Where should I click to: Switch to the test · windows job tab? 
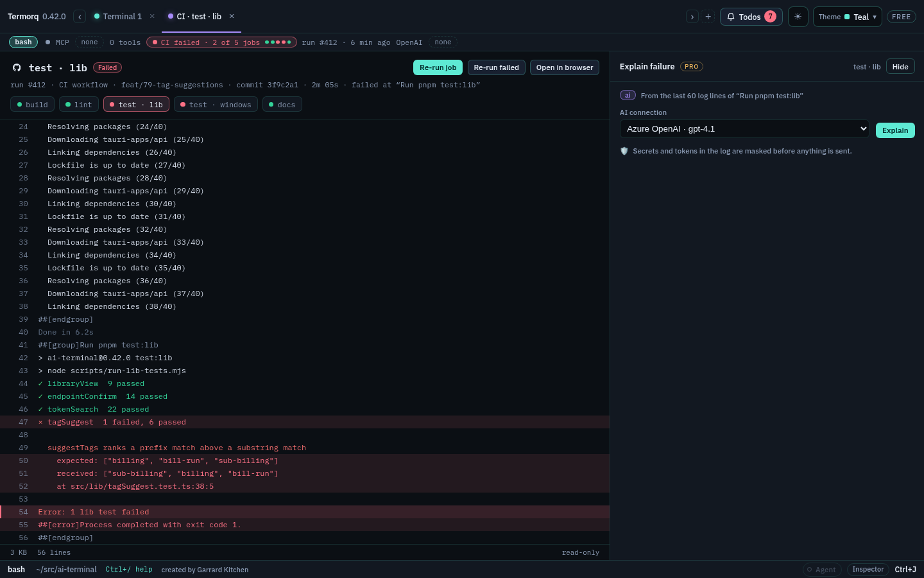[x=216, y=105]
